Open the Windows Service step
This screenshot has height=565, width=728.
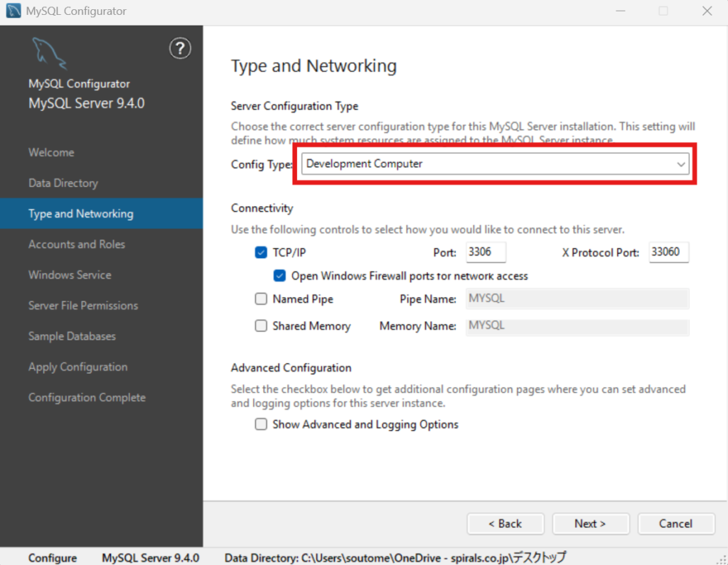[x=70, y=275]
